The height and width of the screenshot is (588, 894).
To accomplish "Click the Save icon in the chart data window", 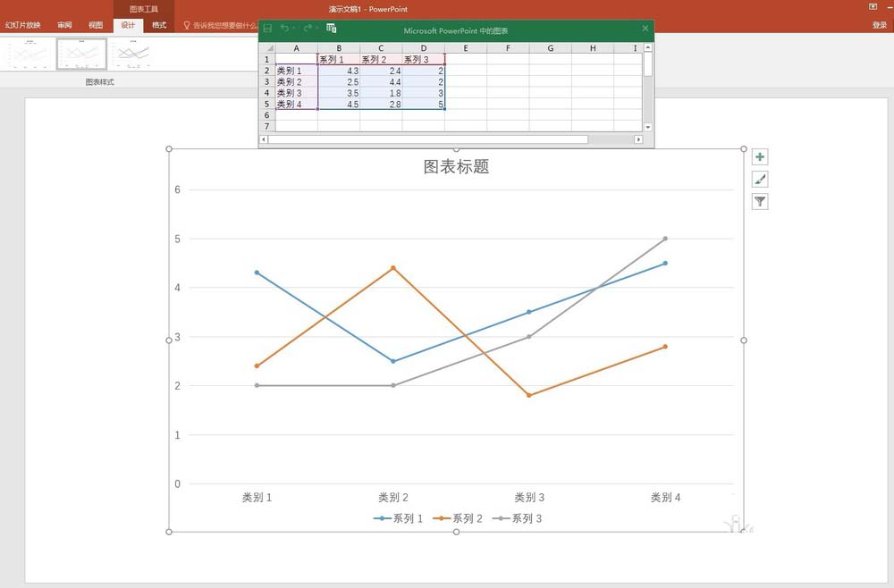I will tap(267, 28).
